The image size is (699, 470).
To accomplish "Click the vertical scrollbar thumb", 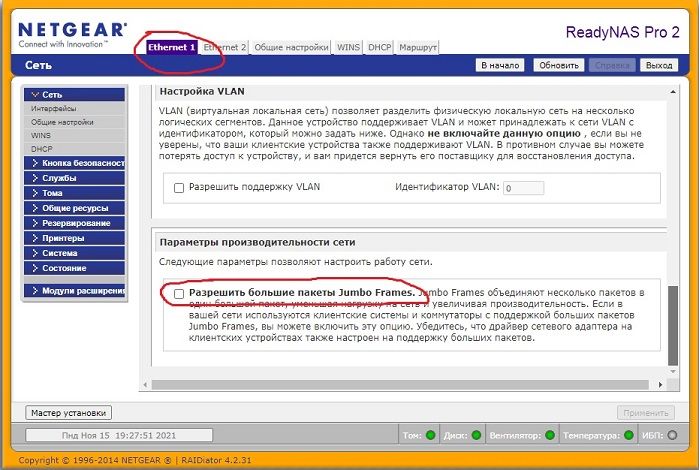I will point(673,326).
